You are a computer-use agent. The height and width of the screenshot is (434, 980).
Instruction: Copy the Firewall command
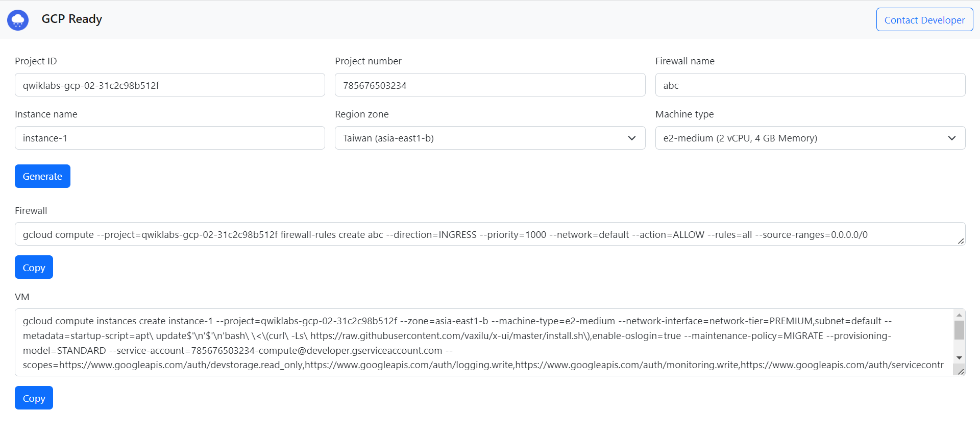(x=34, y=267)
